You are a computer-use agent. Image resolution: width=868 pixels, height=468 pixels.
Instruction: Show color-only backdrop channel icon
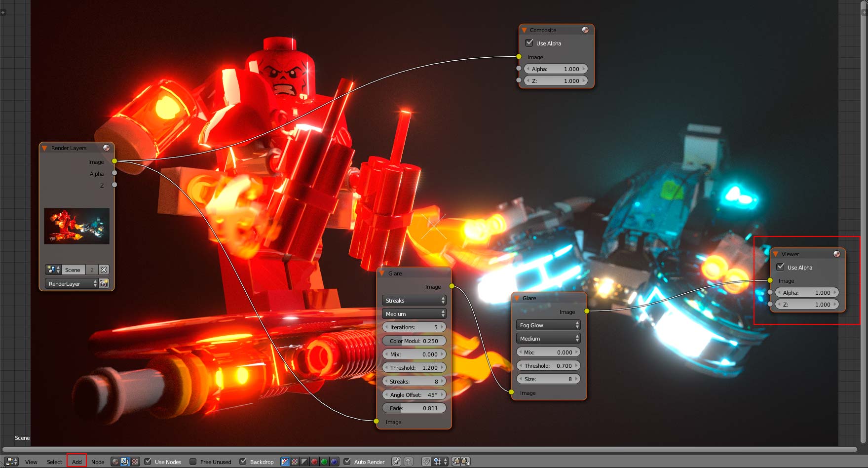(295, 462)
